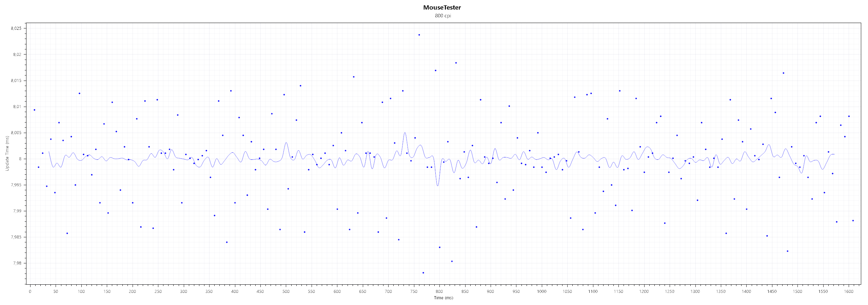The width and height of the screenshot is (868, 305).
Task: Click the lowest data point in the plot
Action: (423, 273)
